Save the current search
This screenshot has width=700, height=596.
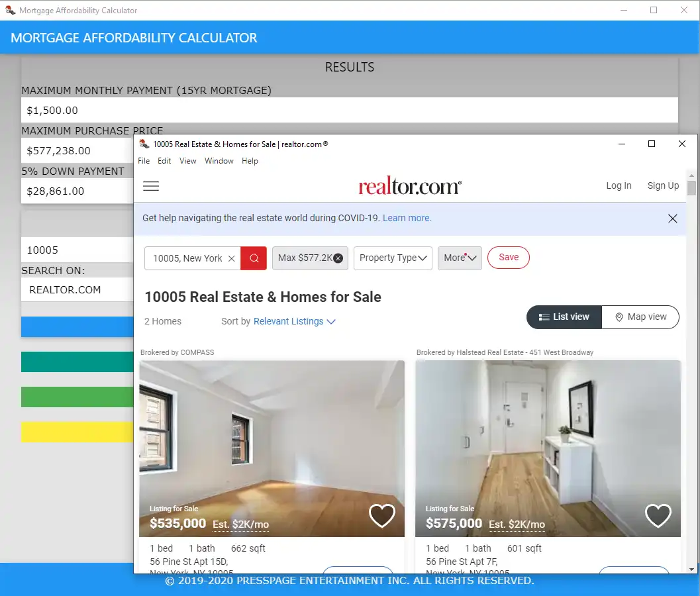(509, 258)
